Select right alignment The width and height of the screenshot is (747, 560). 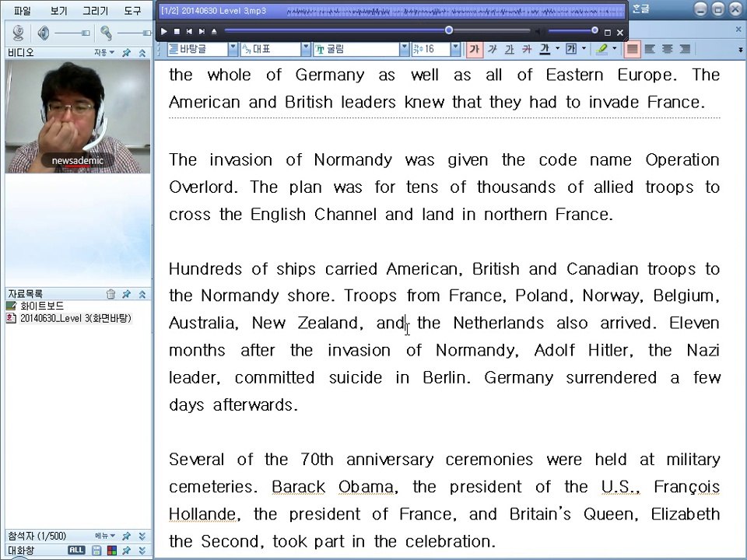[685, 49]
